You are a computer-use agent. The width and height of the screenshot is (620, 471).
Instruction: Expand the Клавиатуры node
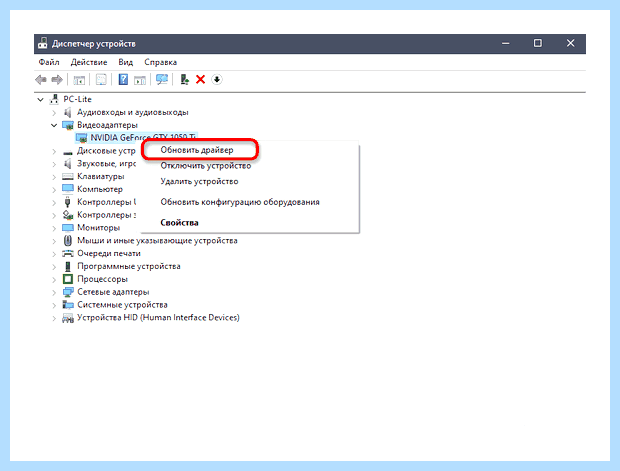[x=54, y=177]
